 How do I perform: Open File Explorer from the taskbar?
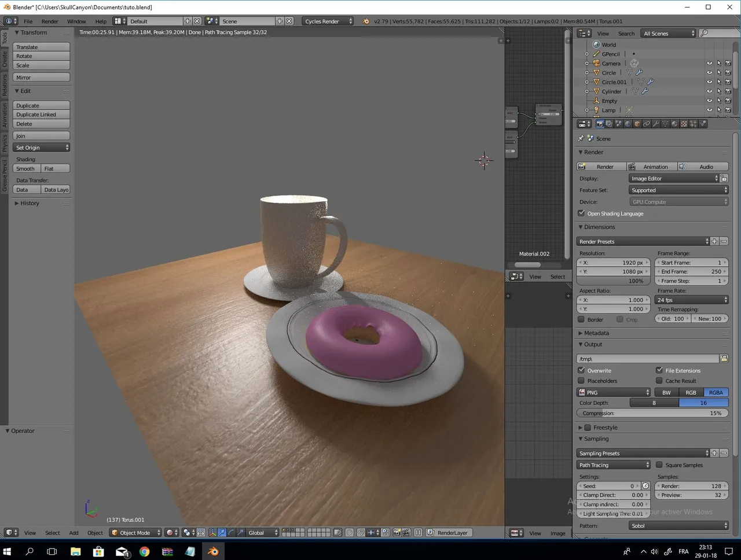point(75,551)
